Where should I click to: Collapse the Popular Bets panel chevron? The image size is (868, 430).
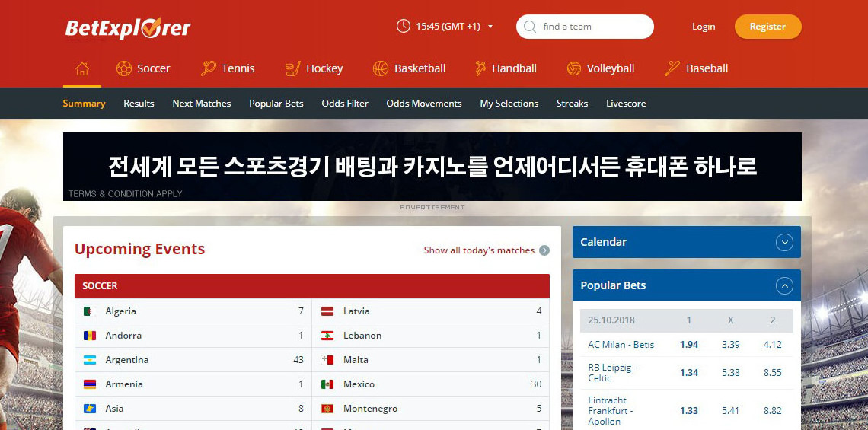click(784, 285)
